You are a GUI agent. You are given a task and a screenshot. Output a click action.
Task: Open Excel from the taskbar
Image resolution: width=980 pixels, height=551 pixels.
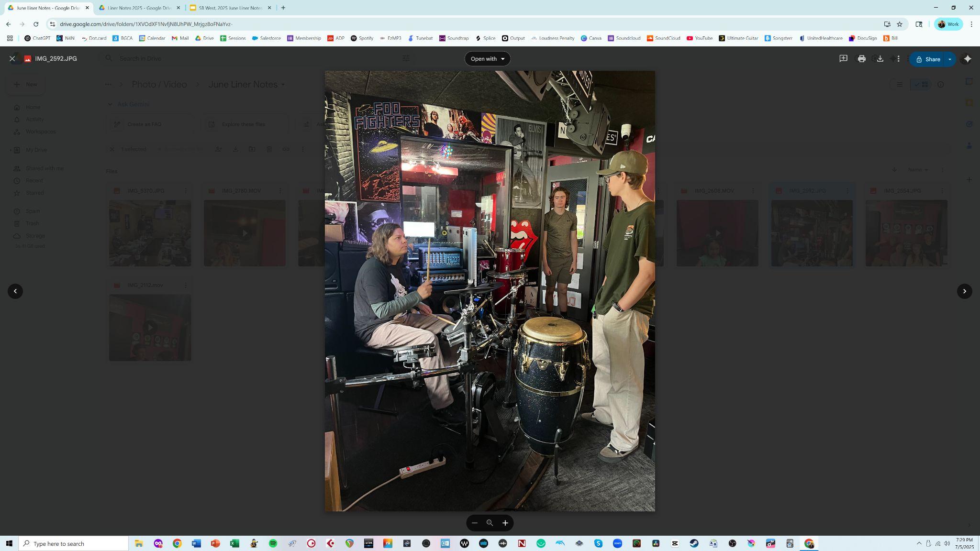[x=234, y=543]
